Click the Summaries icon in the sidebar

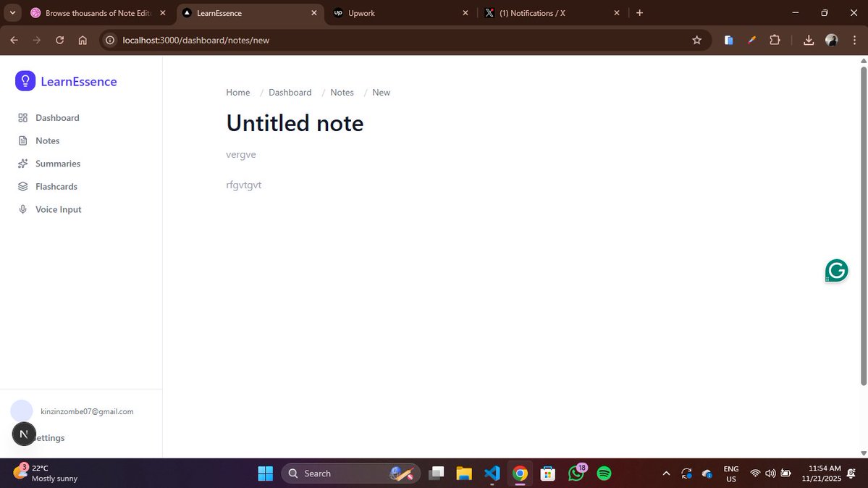tap(22, 164)
